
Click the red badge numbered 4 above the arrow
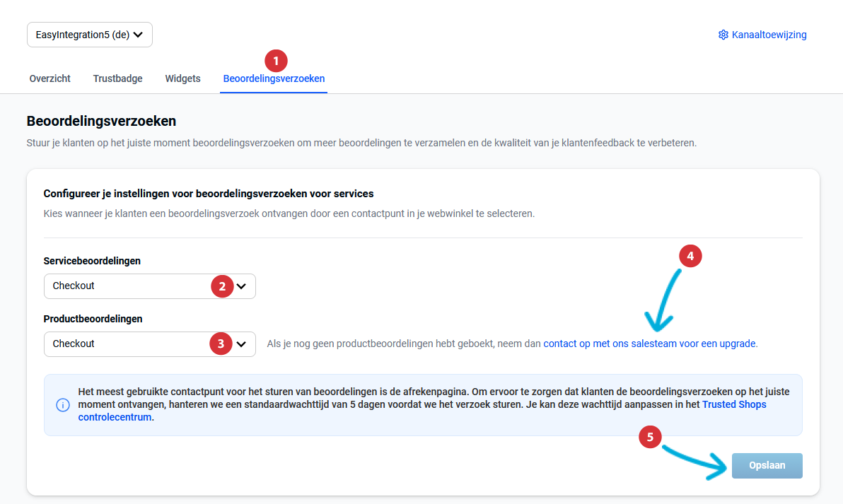pyautogui.click(x=690, y=256)
